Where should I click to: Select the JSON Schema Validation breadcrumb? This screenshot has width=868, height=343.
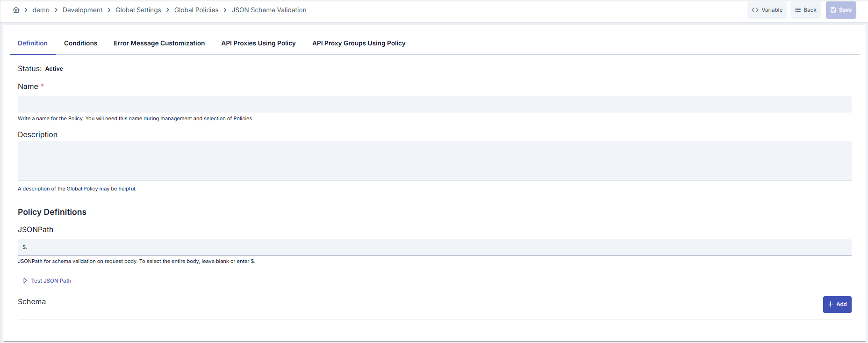269,10
